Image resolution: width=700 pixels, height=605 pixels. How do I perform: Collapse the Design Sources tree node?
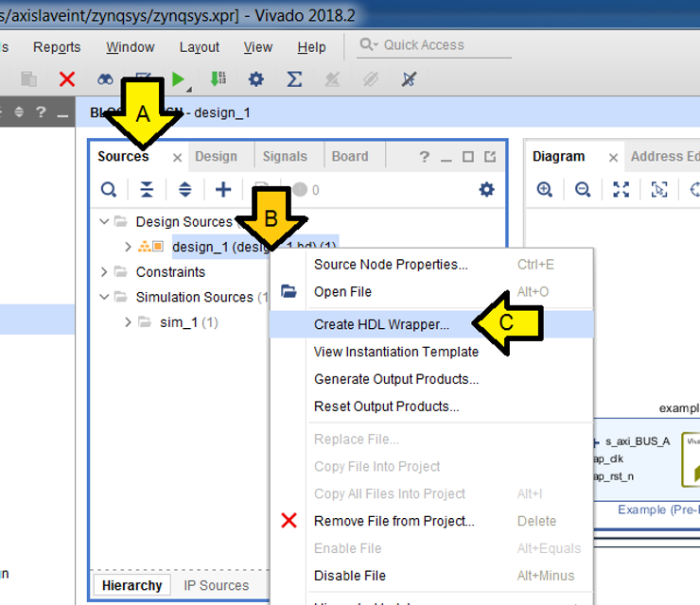pyautogui.click(x=104, y=221)
